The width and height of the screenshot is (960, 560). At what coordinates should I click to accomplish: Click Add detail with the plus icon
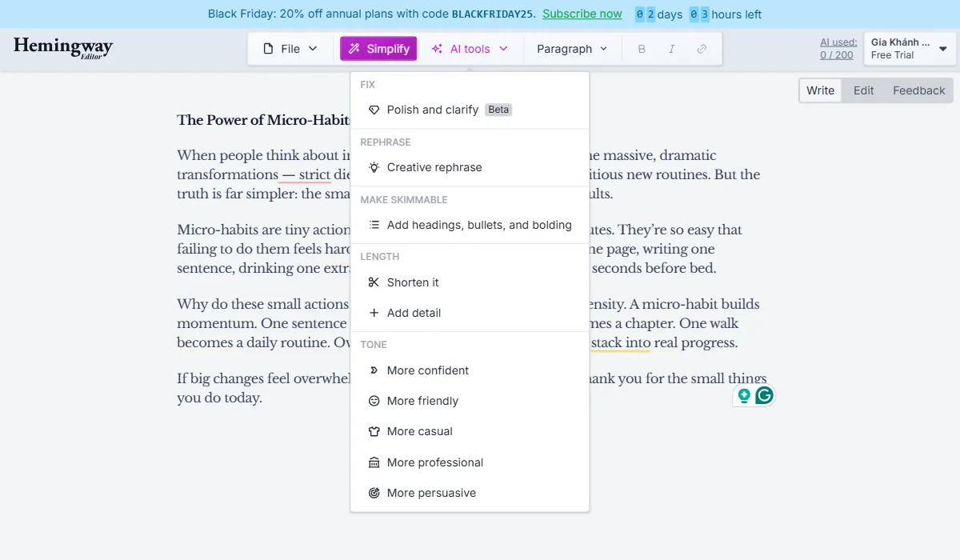click(x=414, y=313)
